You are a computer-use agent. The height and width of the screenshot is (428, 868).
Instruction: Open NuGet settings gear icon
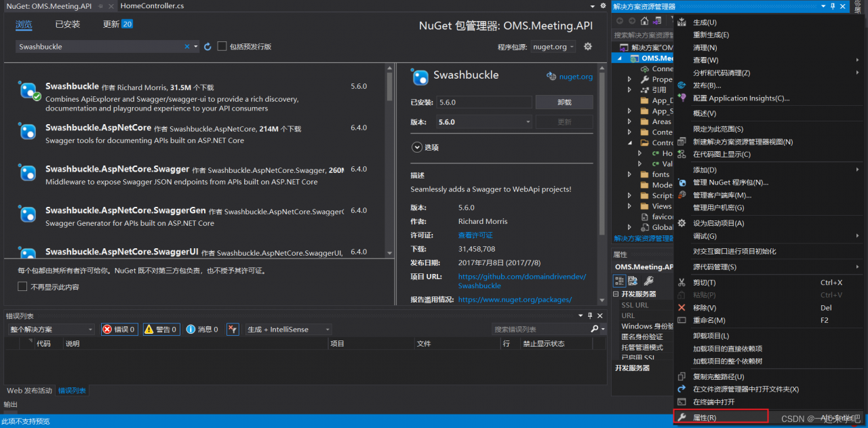(588, 47)
